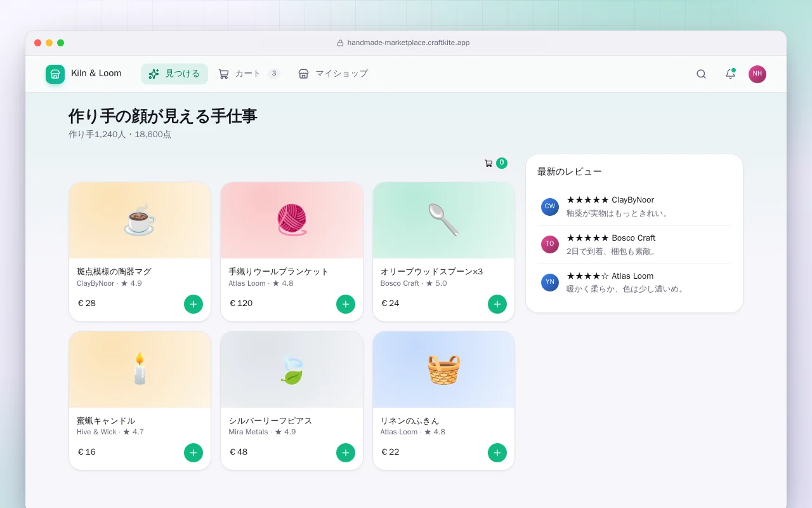Click the mini cart icon with 0 badge

[495, 163]
